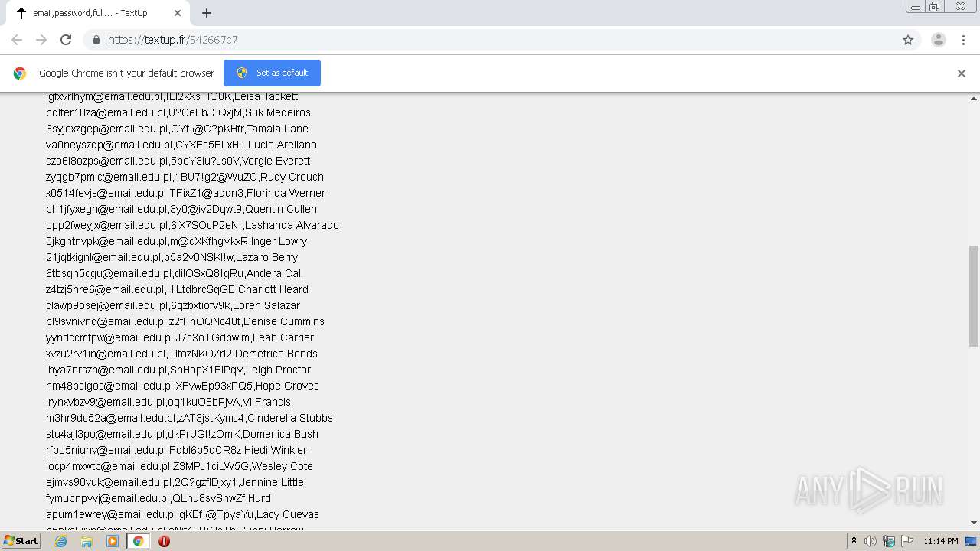
Task: Click the row with Demetrice Bonds
Action: (181, 354)
